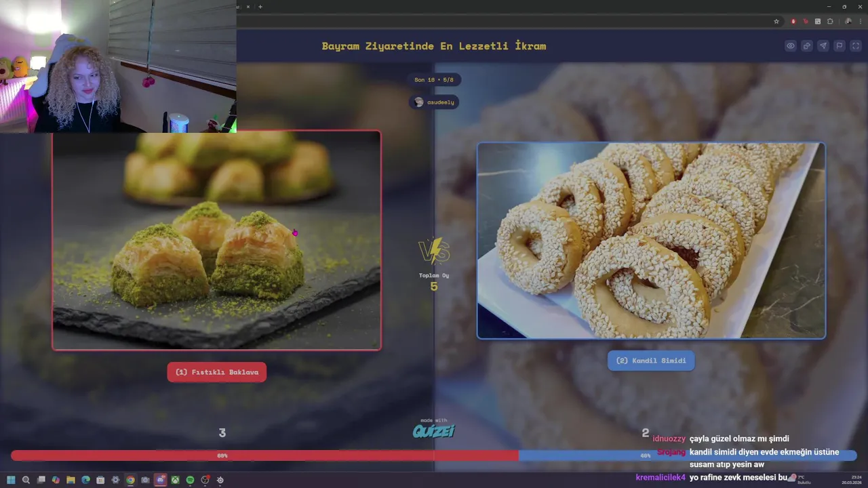Click the quiz title 'Bayram Ziyaretinde En Lezzetli İkram'
The image size is (868, 488).
[434, 46]
